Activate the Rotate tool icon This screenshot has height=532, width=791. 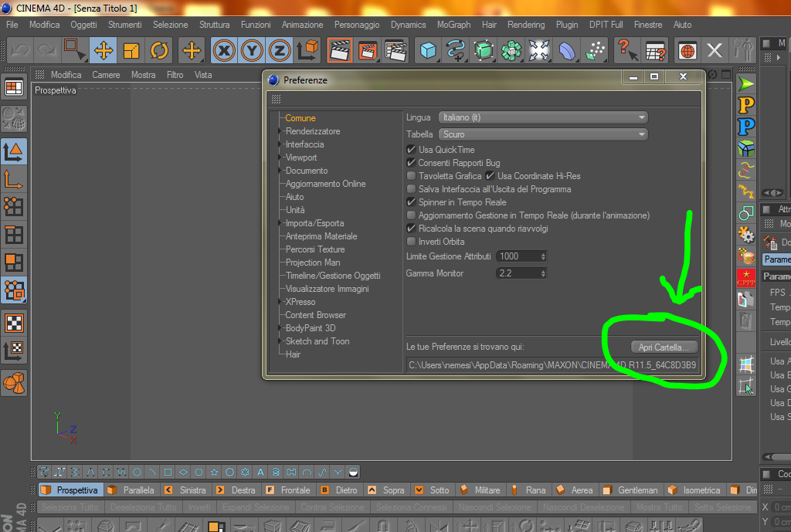pyautogui.click(x=159, y=50)
